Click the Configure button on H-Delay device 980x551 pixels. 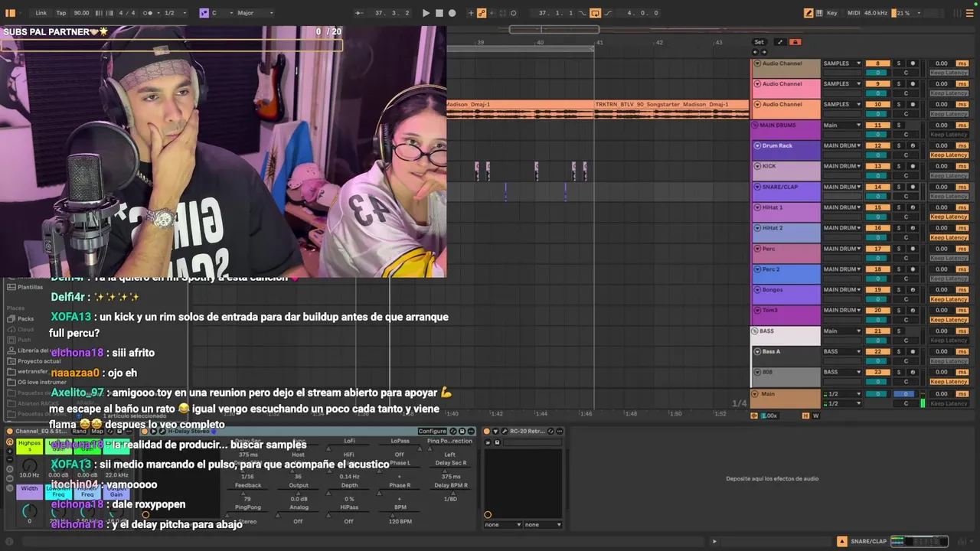point(432,431)
